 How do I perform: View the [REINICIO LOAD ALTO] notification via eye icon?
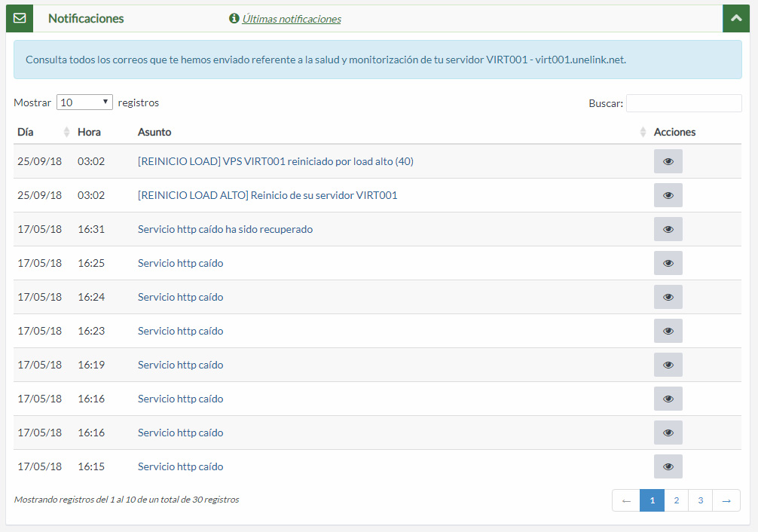[x=668, y=194]
